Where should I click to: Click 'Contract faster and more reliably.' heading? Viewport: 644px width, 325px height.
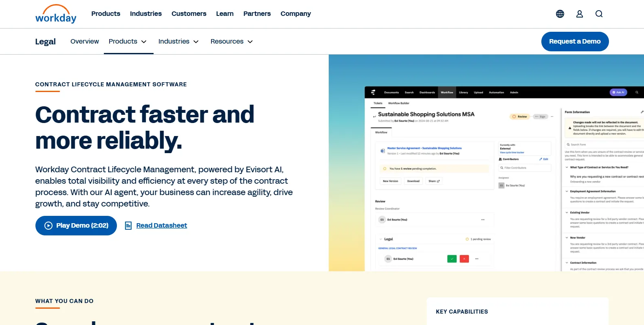click(x=145, y=127)
